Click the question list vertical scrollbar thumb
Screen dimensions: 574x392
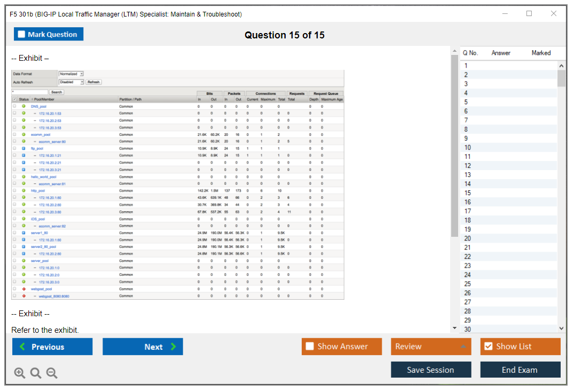pos(561,78)
